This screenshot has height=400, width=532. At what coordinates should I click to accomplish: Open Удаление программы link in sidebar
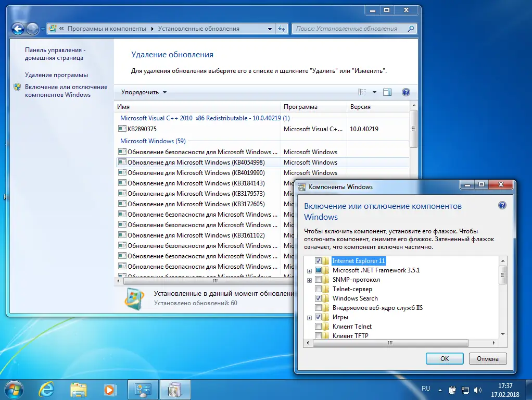click(x=56, y=75)
